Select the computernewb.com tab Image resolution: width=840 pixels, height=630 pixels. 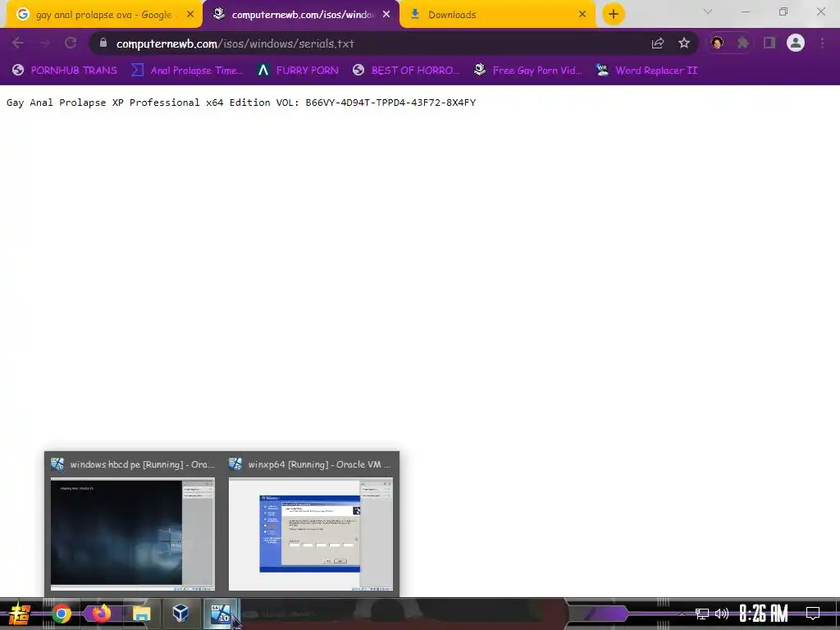point(301,15)
